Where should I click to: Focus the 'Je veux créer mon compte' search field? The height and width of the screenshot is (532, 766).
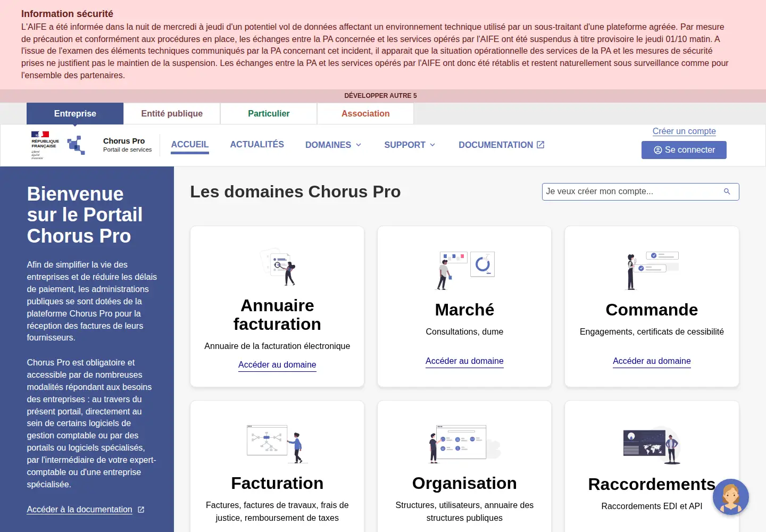click(640, 192)
